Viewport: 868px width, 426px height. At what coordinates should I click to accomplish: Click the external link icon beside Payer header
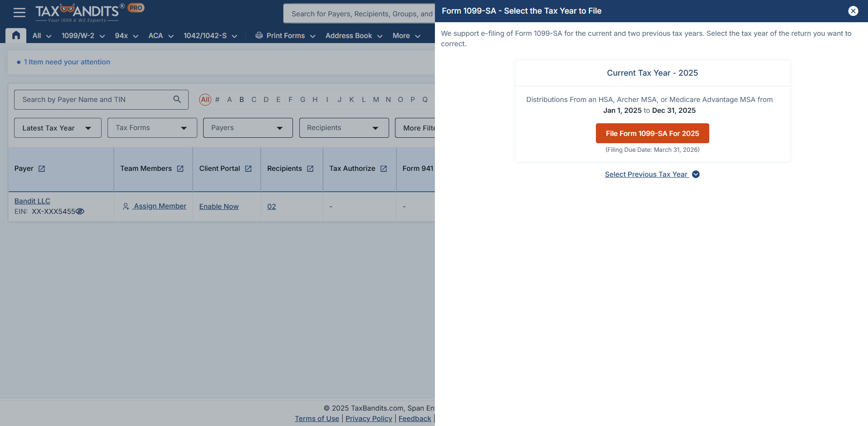click(x=42, y=168)
